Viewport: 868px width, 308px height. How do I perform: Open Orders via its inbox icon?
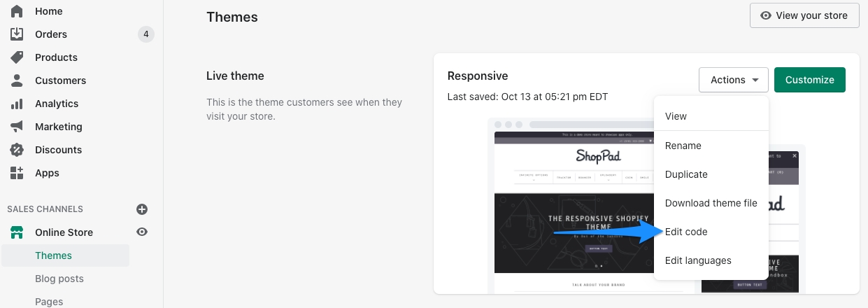point(17,34)
